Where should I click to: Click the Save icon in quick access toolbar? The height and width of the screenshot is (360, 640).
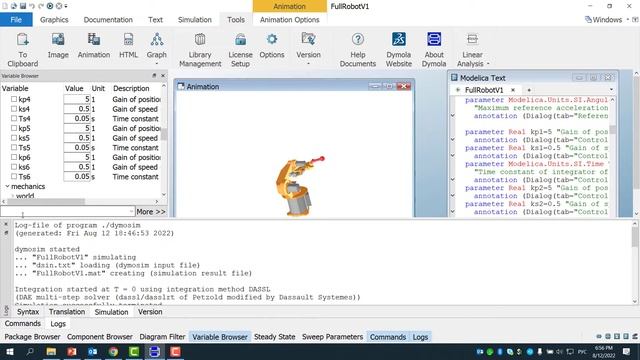click(23, 6)
